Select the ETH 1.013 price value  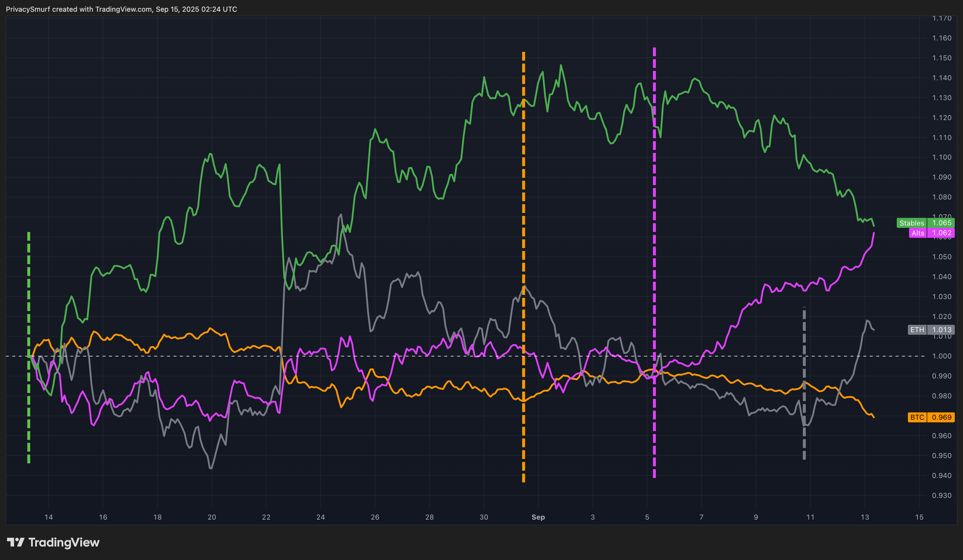tap(942, 330)
